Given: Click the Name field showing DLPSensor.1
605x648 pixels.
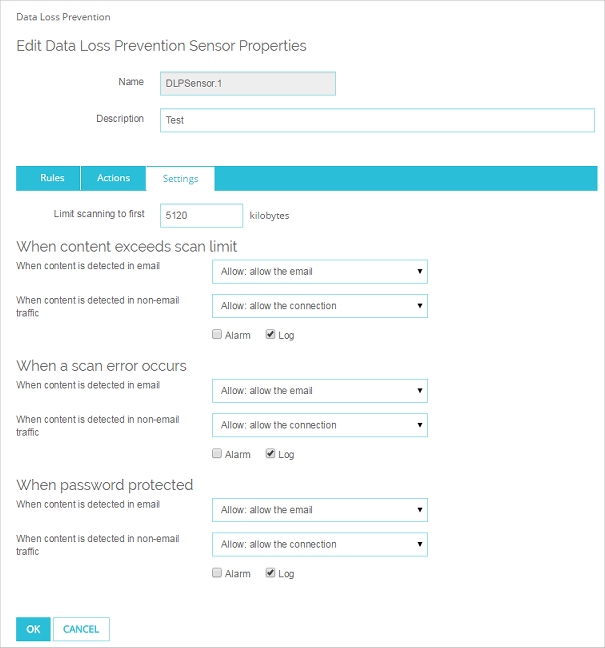Looking at the screenshot, I should tap(247, 82).
